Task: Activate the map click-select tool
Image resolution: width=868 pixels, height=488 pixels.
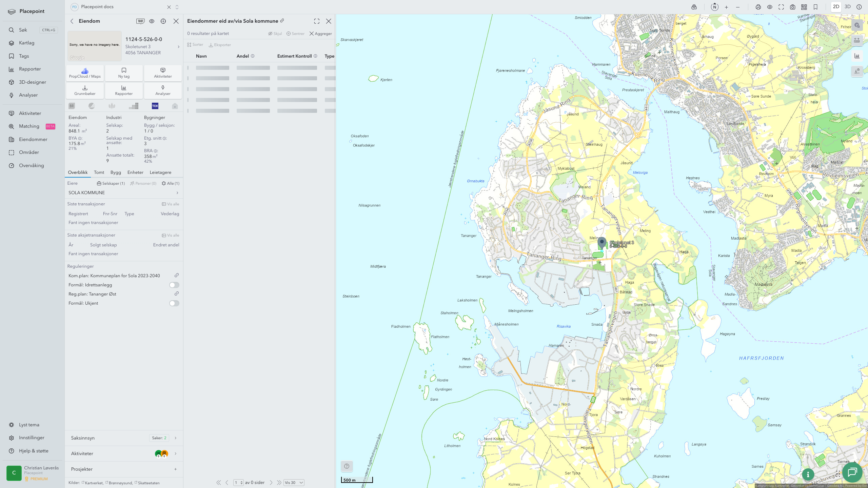Action: click(x=857, y=25)
